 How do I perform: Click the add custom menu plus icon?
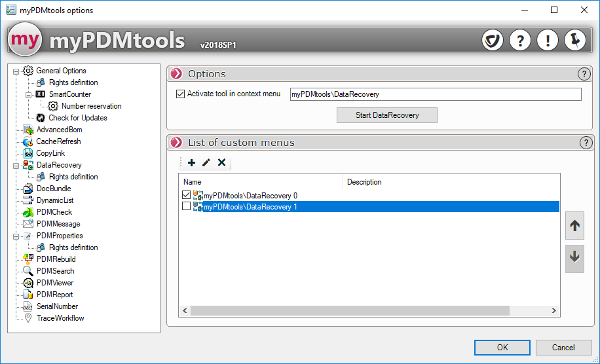(191, 162)
